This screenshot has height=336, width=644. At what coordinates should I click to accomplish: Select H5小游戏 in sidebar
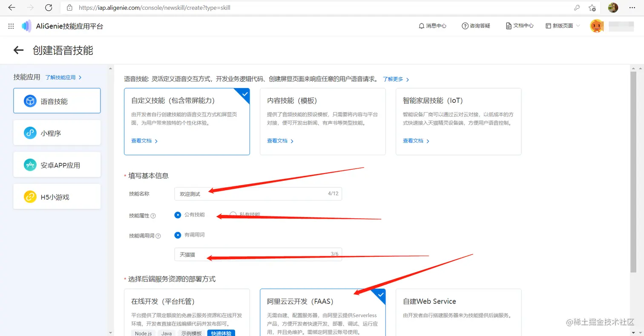pyautogui.click(x=57, y=197)
